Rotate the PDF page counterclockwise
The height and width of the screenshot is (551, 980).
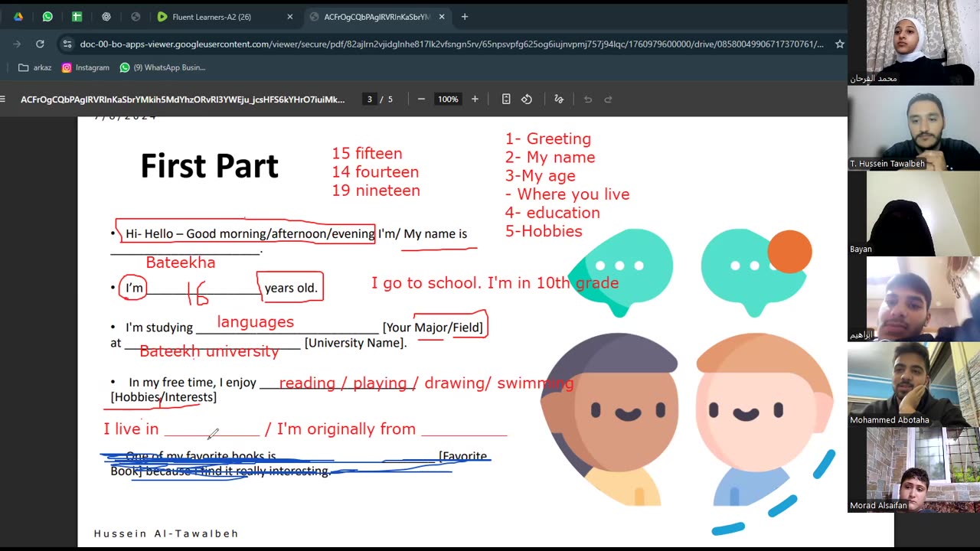(x=527, y=99)
